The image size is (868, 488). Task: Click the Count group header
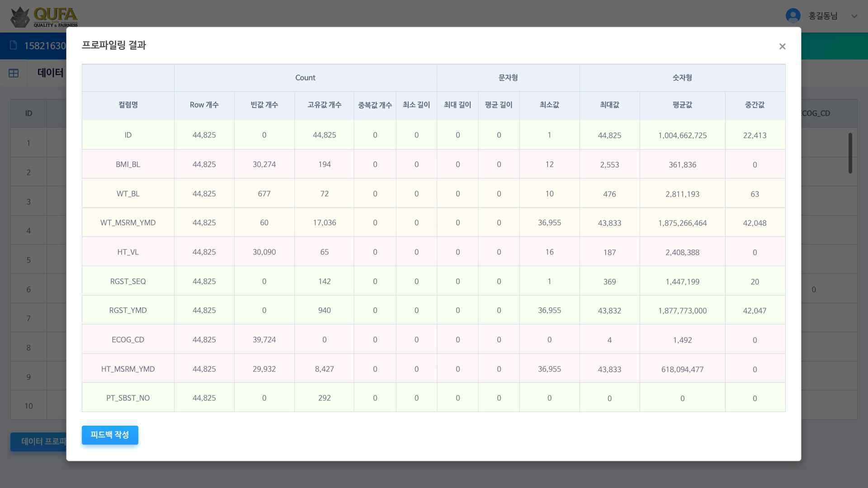coord(305,78)
